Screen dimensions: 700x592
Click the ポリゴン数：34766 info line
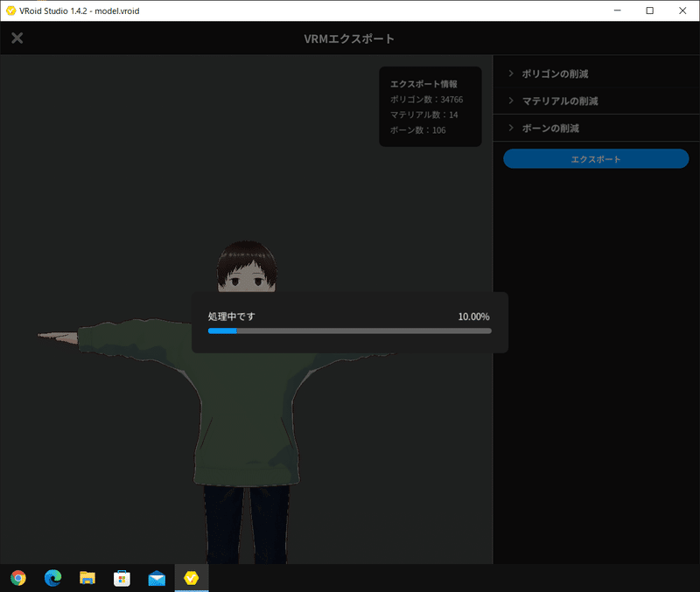click(426, 100)
